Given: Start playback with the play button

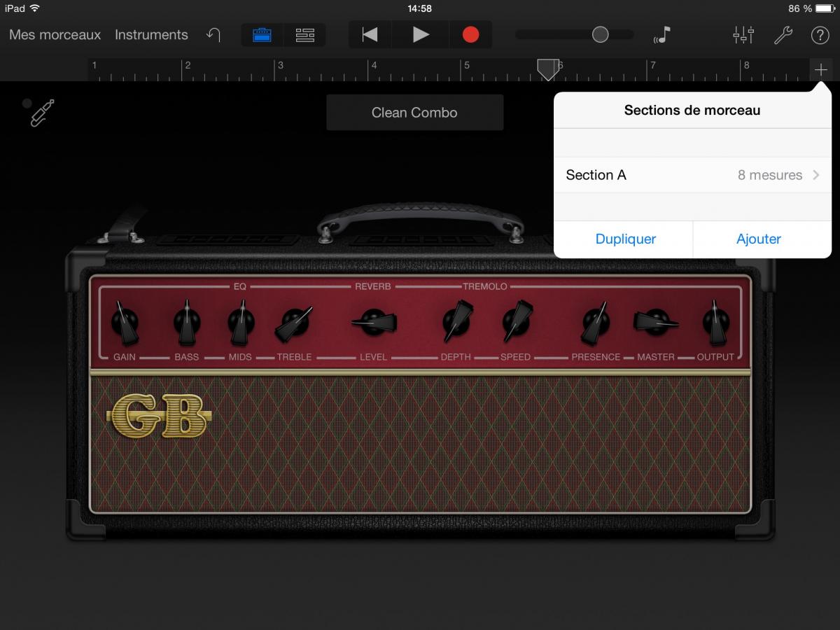Looking at the screenshot, I should coord(420,34).
